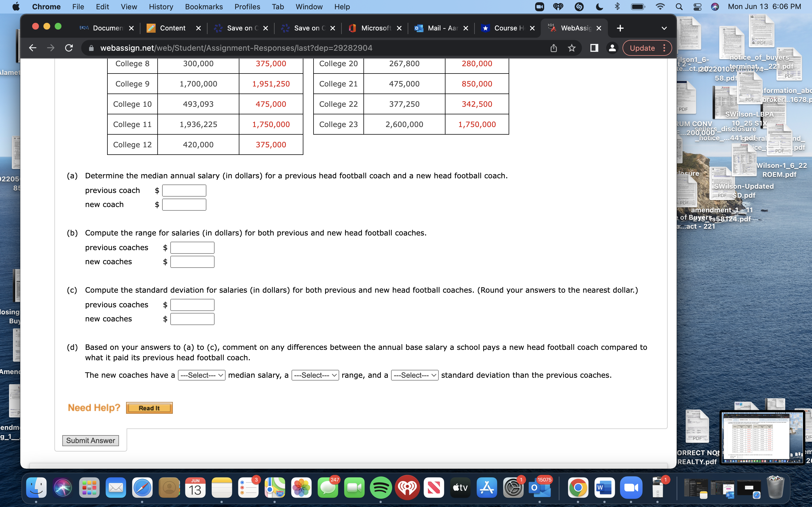The image size is (812, 507).
Task: Toggle Bluetooth from the menu bar icon
Action: (x=617, y=7)
